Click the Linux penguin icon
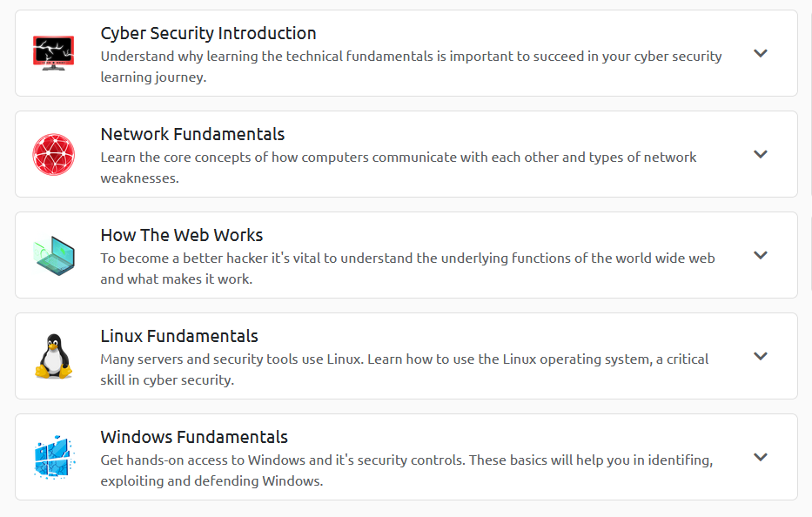This screenshot has height=517, width=812. click(54, 356)
